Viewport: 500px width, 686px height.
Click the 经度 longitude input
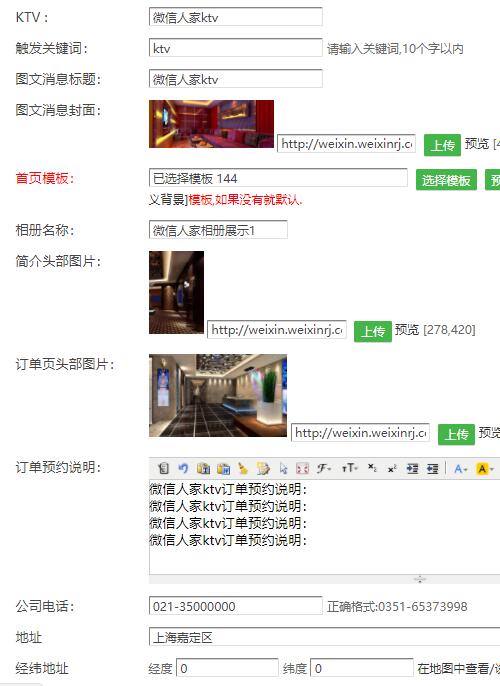[x=227, y=668]
